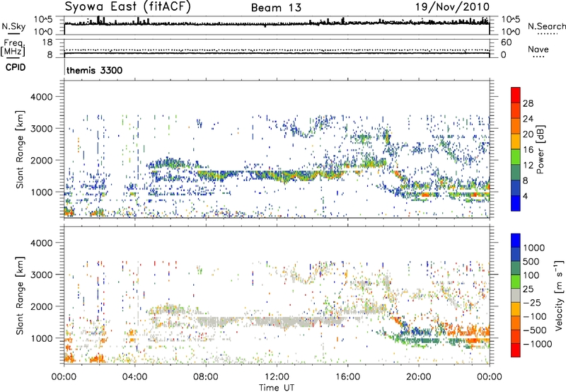Click the velocity panel's '2000' range tick label
Image resolution: width=566 pixels, height=392 pixels.
point(41,306)
